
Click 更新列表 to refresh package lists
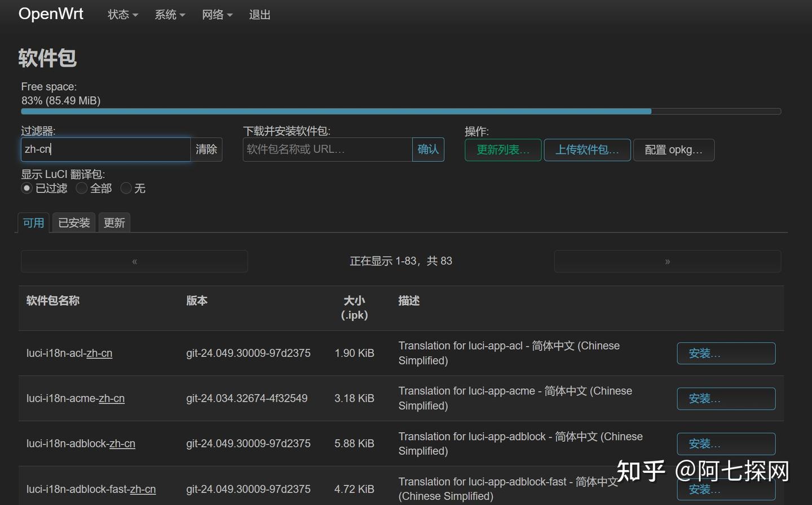[502, 150]
